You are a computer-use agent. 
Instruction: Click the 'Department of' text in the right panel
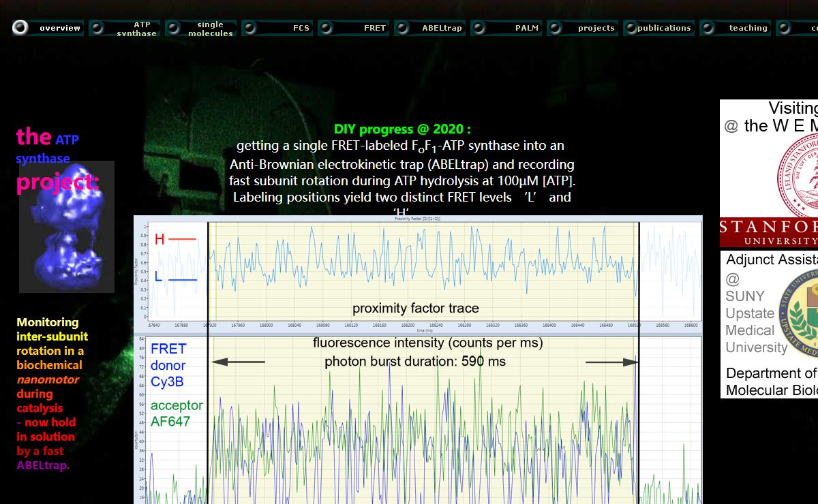click(772, 373)
